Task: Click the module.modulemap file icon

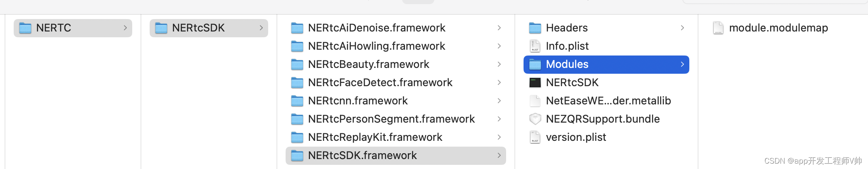Action: pyautogui.click(x=718, y=28)
